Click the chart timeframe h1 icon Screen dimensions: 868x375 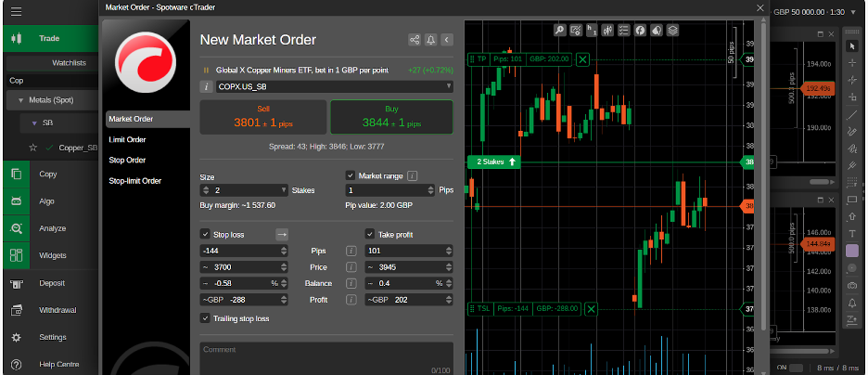[x=592, y=30]
